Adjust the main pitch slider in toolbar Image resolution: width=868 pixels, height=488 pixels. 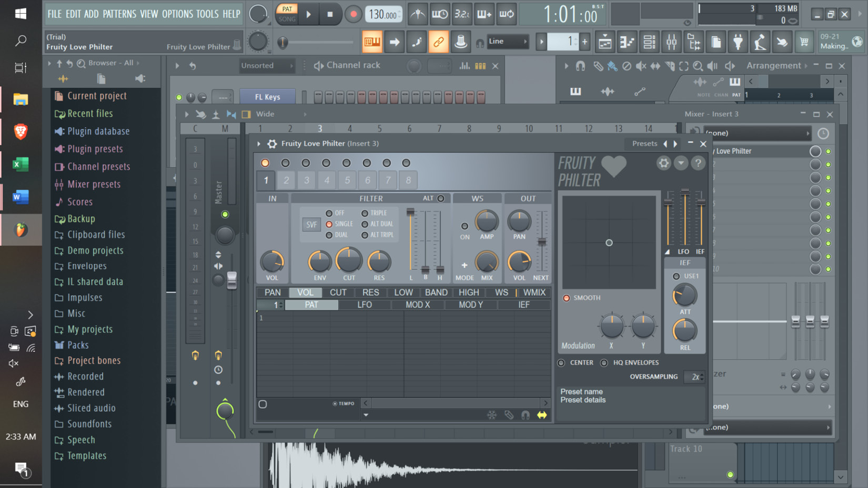pos(282,42)
